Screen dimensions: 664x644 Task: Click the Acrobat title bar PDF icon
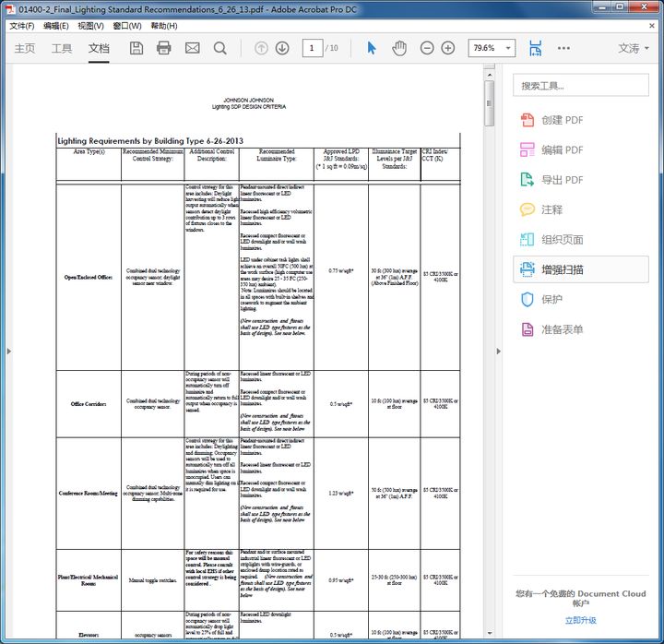[10, 9]
